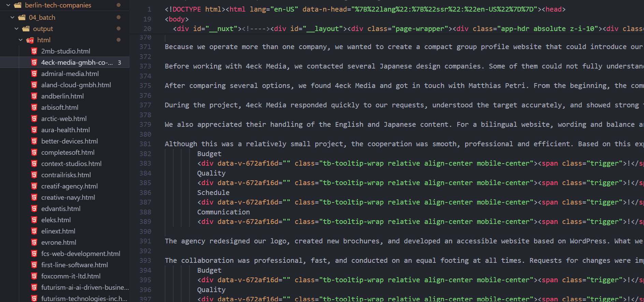Place cursor on 'Schedule' at line 386
This screenshot has width=644, height=302.
tap(213, 193)
